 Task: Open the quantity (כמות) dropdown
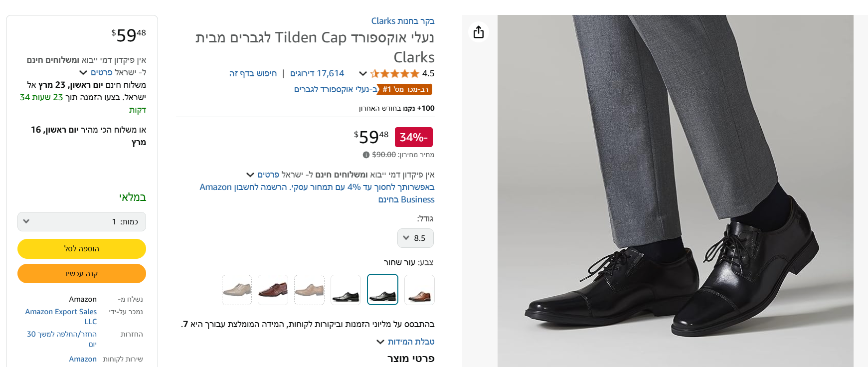pos(82,222)
